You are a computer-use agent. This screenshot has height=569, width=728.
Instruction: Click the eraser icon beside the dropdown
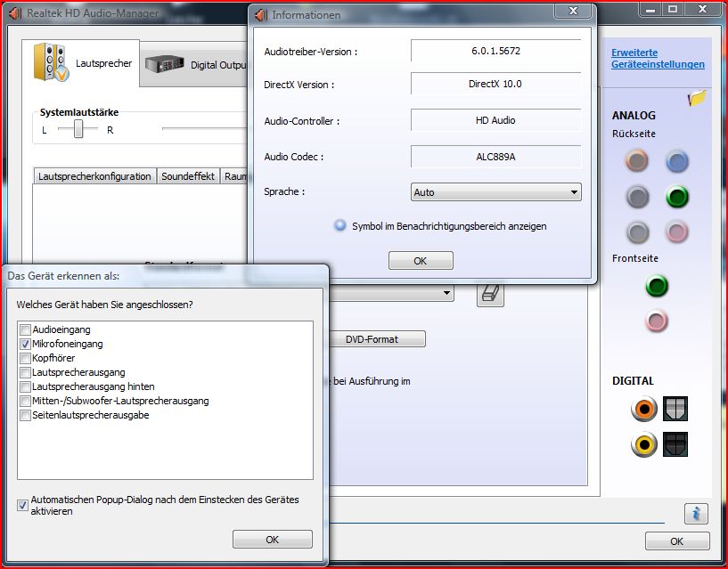pyautogui.click(x=490, y=294)
